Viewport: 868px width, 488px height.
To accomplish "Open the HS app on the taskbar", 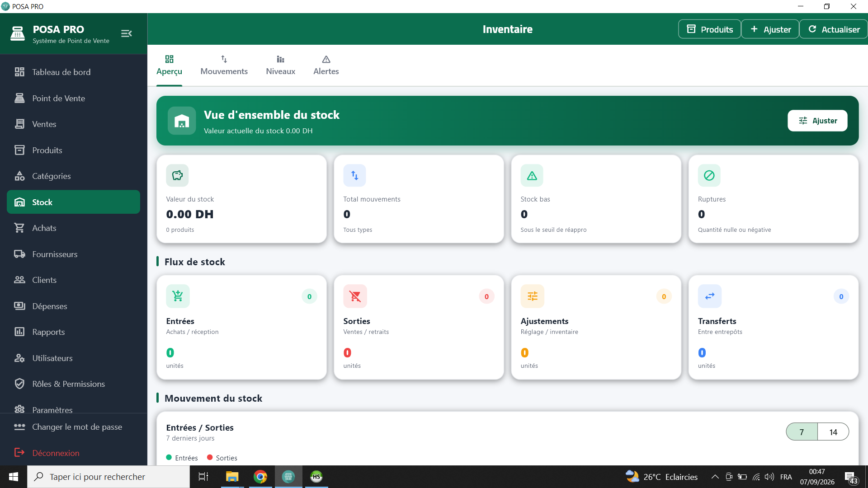I will pos(316,477).
